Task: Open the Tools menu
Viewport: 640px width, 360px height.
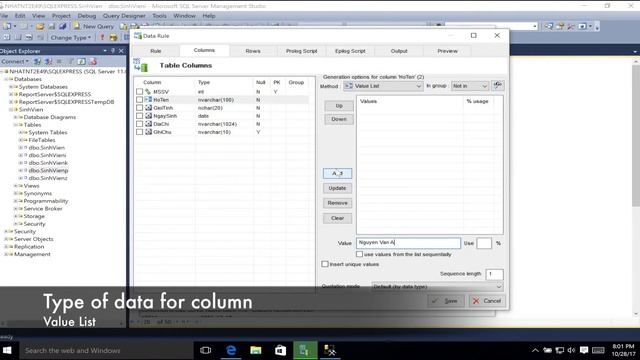Action: (159, 16)
